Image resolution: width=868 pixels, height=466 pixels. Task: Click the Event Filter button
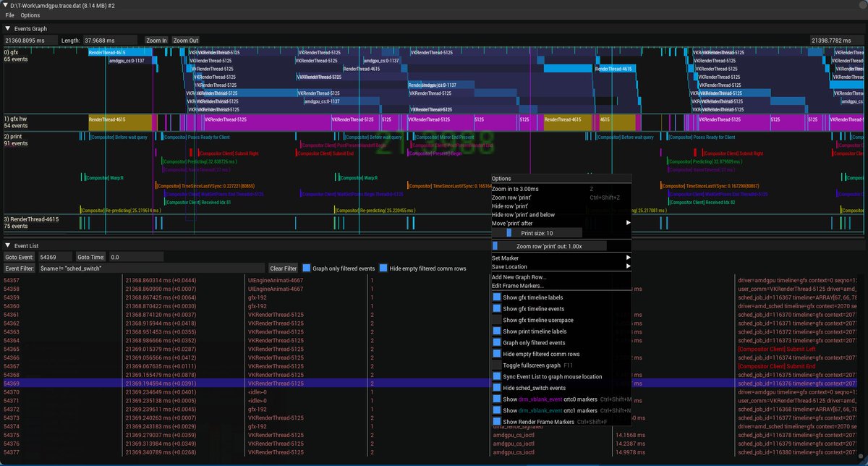tap(20, 268)
